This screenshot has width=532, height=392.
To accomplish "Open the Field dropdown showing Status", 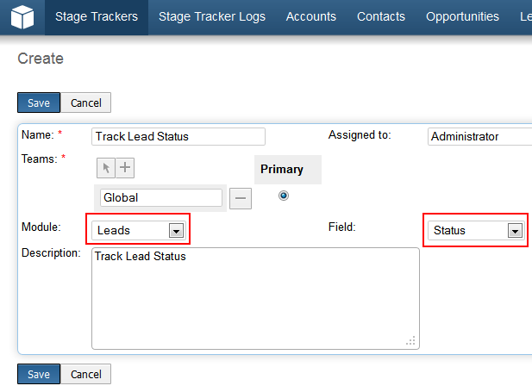I will point(476,230).
